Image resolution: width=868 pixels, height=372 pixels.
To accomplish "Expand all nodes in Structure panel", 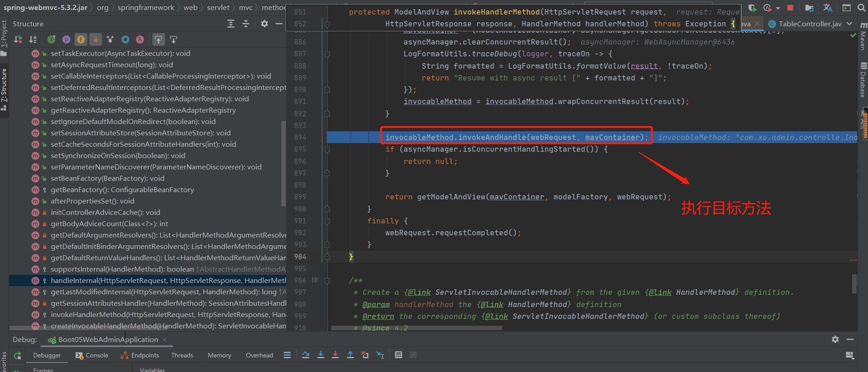I will (231, 24).
